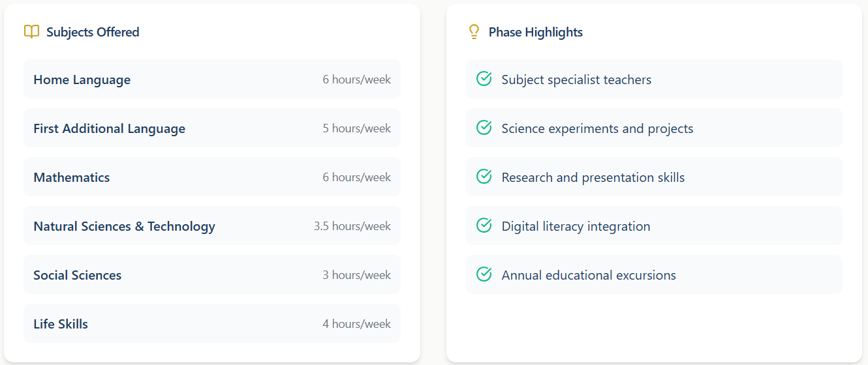Click the open book icon beside Subjects Offered
The image size is (868, 365).
tap(31, 32)
